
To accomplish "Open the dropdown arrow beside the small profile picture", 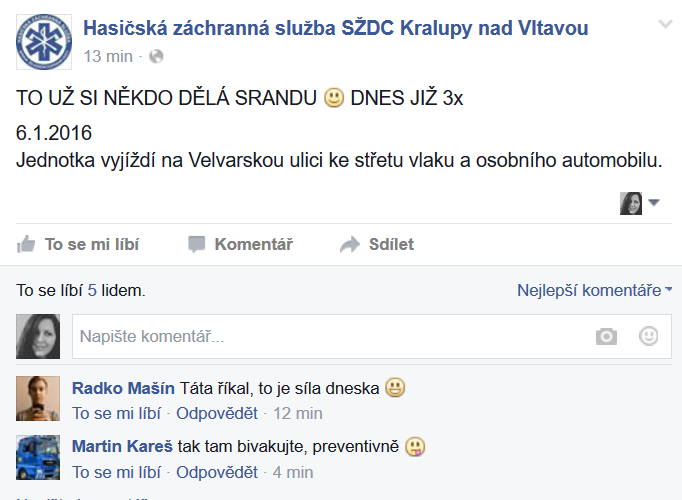I will [x=654, y=202].
